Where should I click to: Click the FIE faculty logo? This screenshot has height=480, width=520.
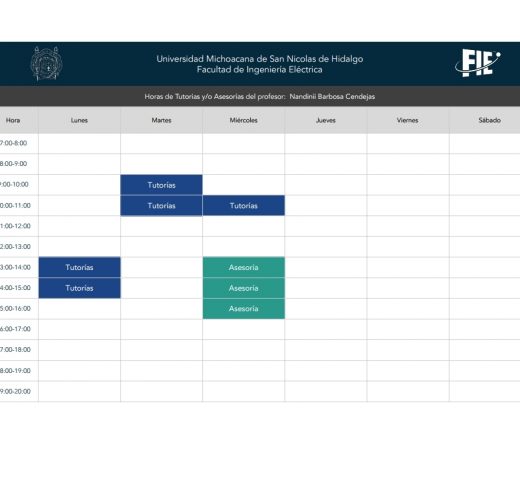click(478, 63)
